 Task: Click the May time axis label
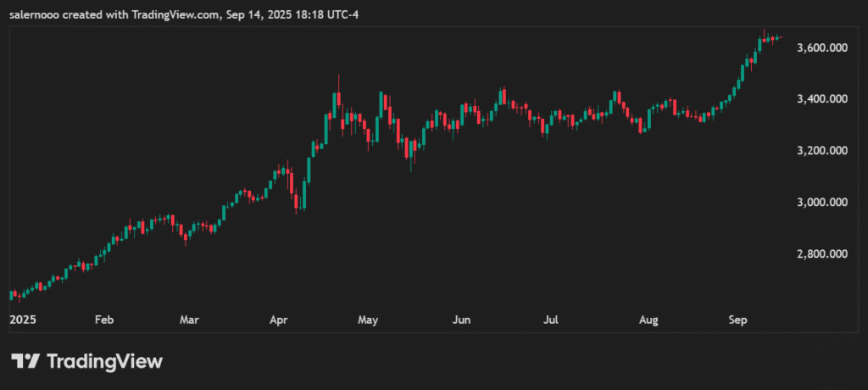pos(367,320)
